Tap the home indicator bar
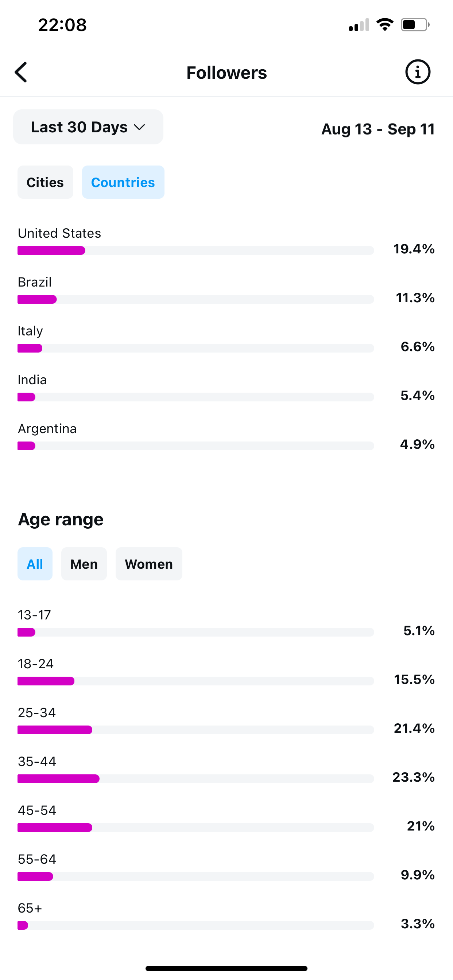This screenshot has width=453, height=980. pyautogui.click(x=226, y=968)
